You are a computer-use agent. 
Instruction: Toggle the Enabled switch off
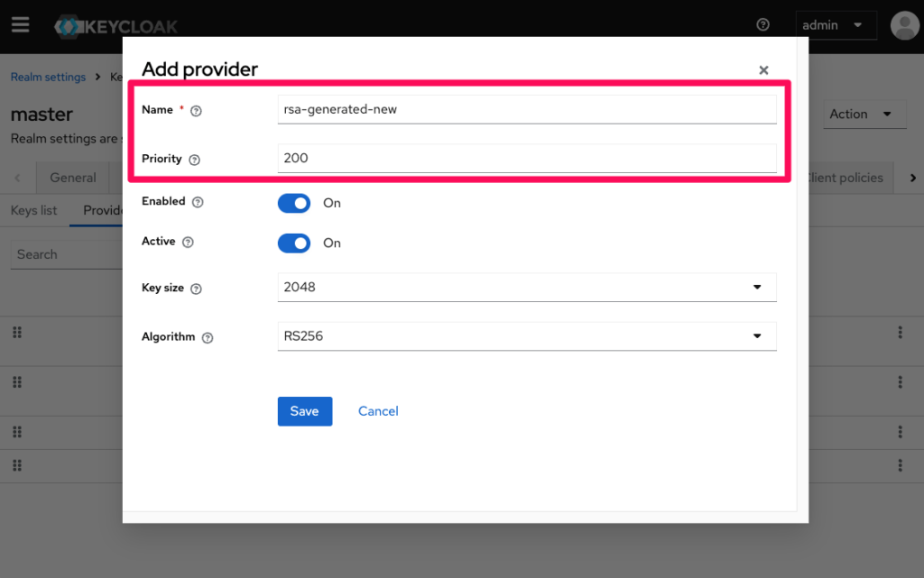pos(293,203)
